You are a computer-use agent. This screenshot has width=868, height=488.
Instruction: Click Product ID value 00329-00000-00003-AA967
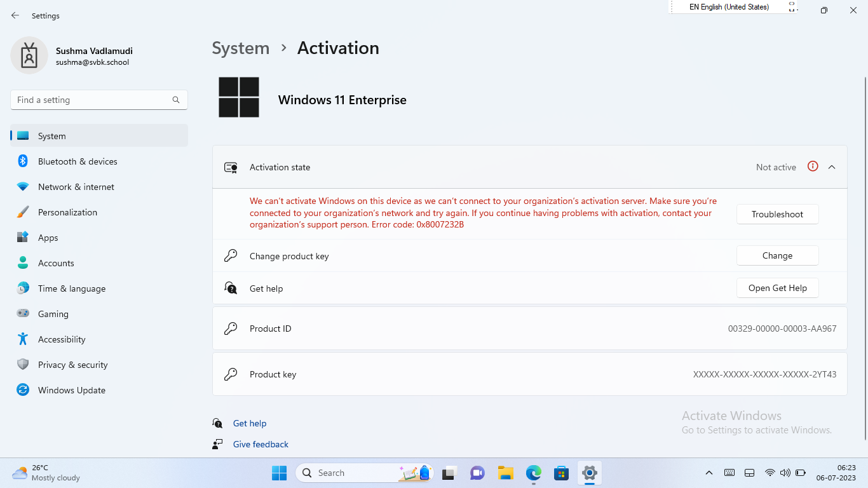click(x=782, y=329)
